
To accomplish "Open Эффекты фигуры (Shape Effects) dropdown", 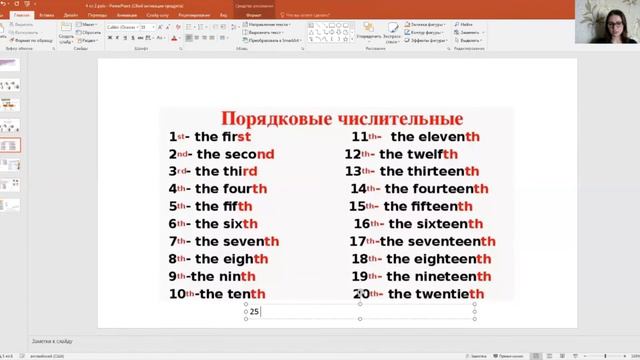I will [x=426, y=40].
